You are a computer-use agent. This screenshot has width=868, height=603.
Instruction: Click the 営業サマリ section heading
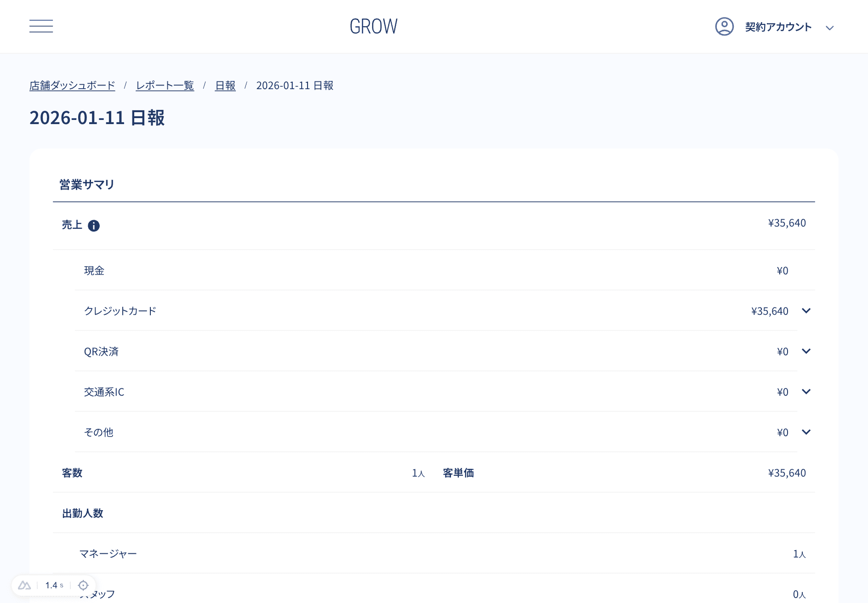tap(87, 185)
